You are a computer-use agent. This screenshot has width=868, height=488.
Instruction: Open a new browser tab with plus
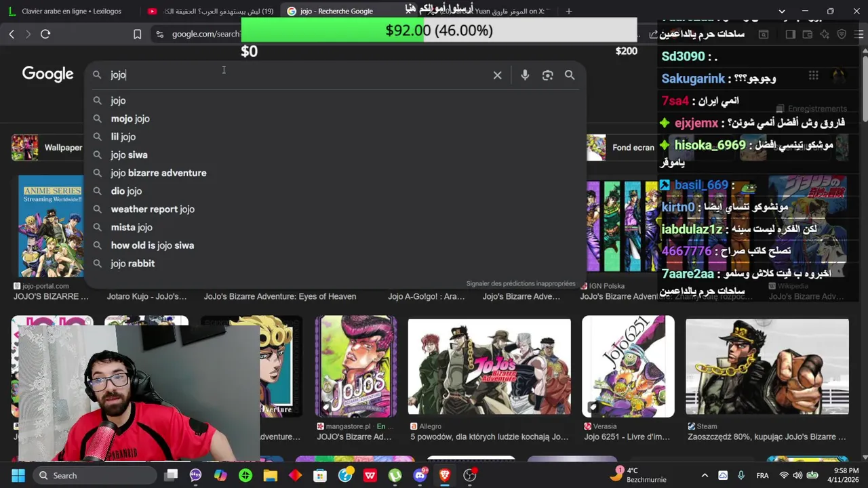569,11
